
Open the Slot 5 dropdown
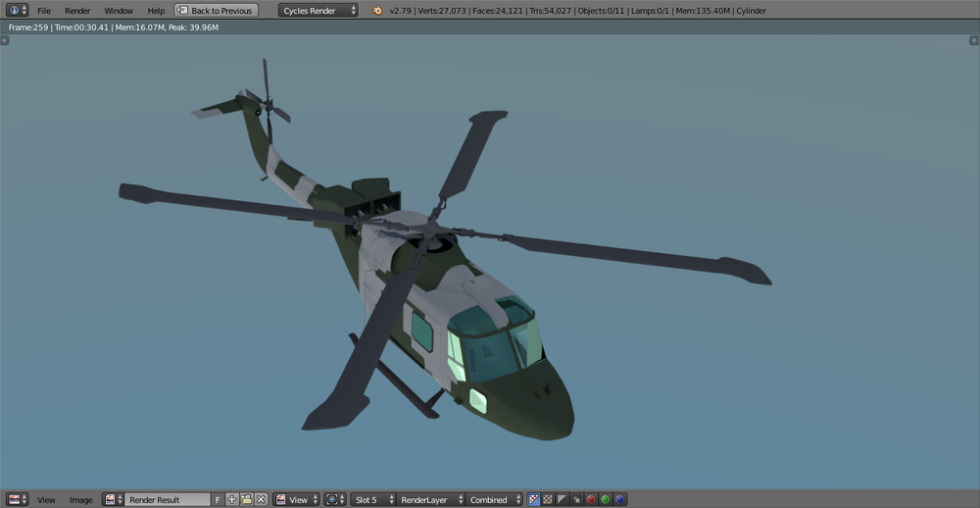click(373, 499)
